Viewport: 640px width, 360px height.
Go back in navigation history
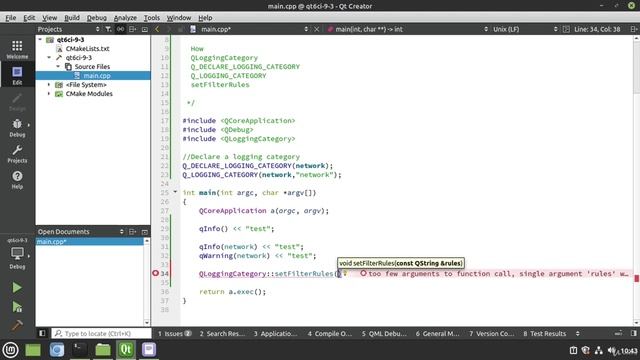coord(157,29)
